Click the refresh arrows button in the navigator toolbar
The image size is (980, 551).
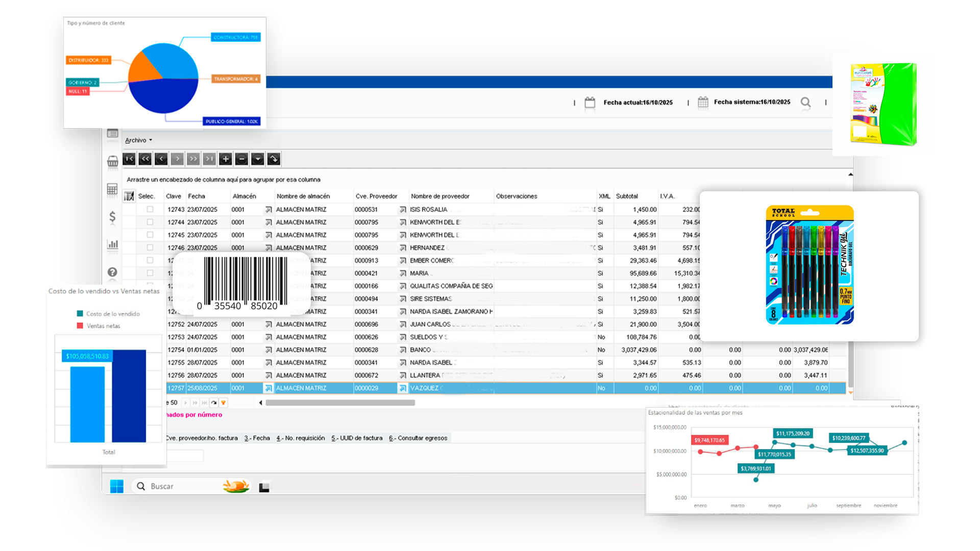tap(274, 159)
